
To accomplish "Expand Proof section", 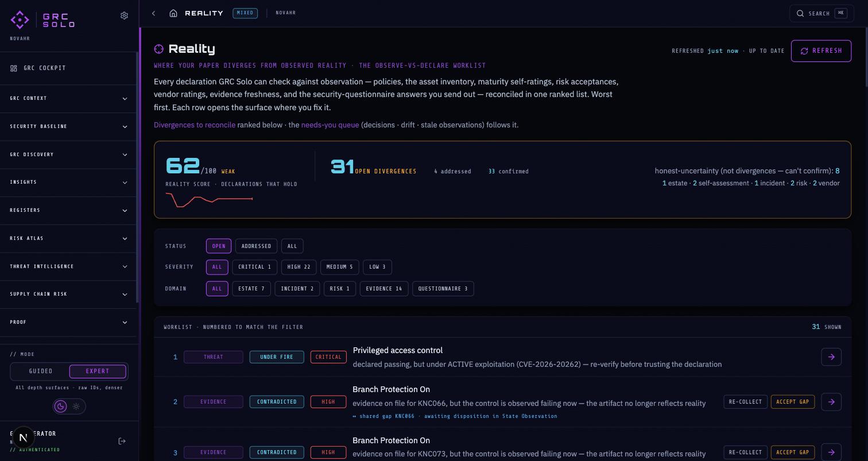I will tap(68, 322).
